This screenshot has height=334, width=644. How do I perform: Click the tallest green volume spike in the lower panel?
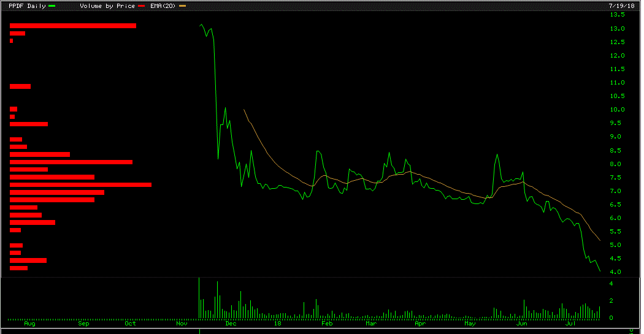(x=199, y=298)
